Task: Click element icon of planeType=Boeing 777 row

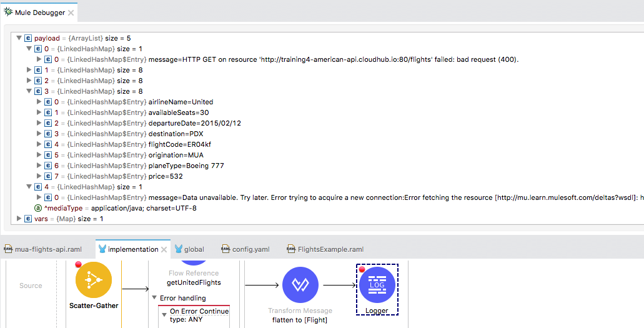Action: pos(49,166)
